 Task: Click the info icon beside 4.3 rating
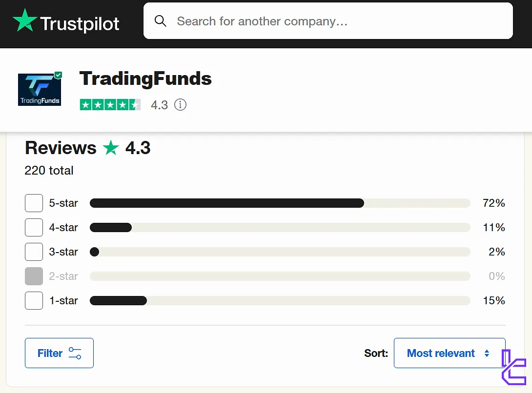pos(181,105)
